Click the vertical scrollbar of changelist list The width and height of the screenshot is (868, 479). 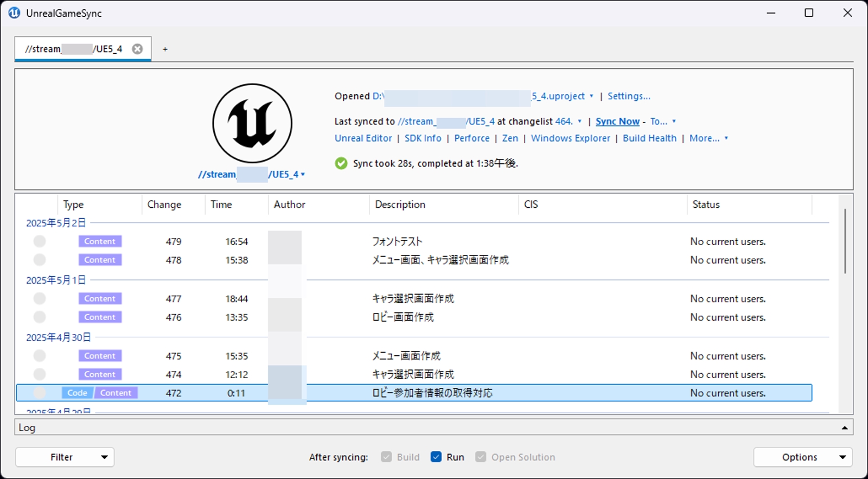pyautogui.click(x=845, y=241)
